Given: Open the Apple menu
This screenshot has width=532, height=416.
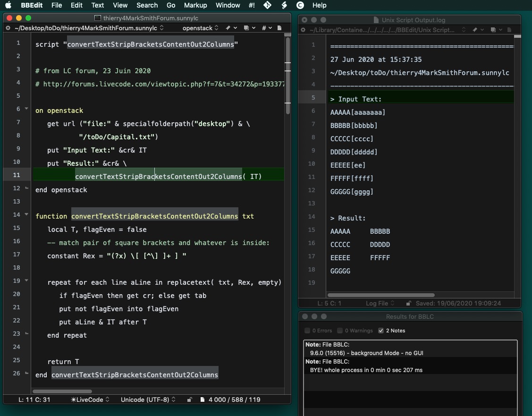Looking at the screenshot, I should tap(8, 5).
